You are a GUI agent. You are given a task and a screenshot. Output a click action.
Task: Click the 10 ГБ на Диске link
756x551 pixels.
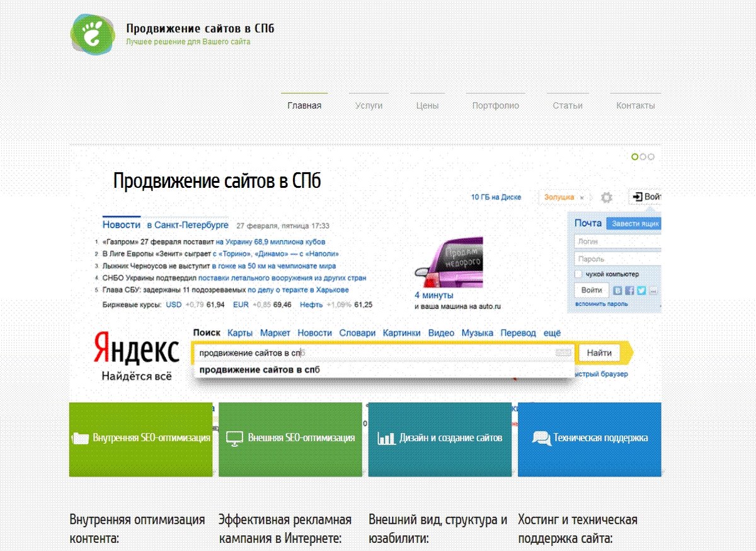[x=496, y=197]
